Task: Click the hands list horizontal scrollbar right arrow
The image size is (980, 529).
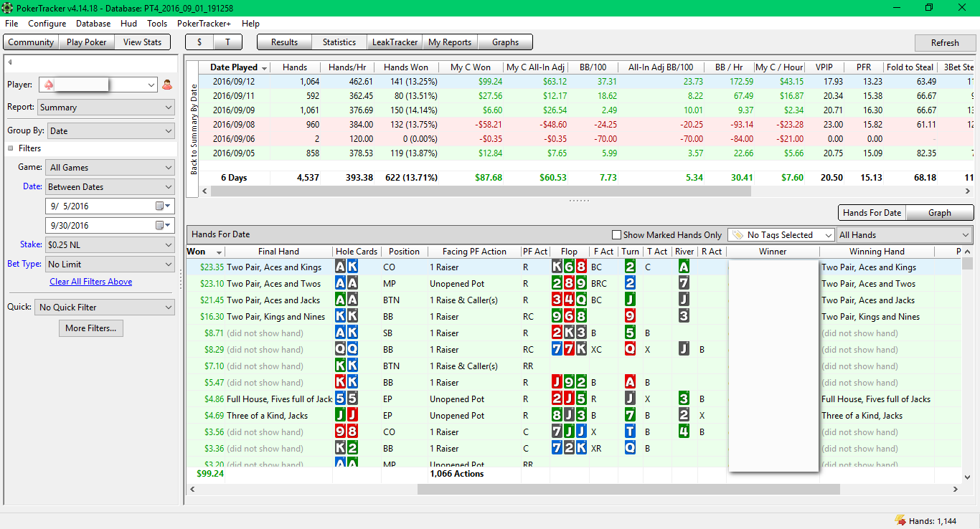Action: [956, 489]
